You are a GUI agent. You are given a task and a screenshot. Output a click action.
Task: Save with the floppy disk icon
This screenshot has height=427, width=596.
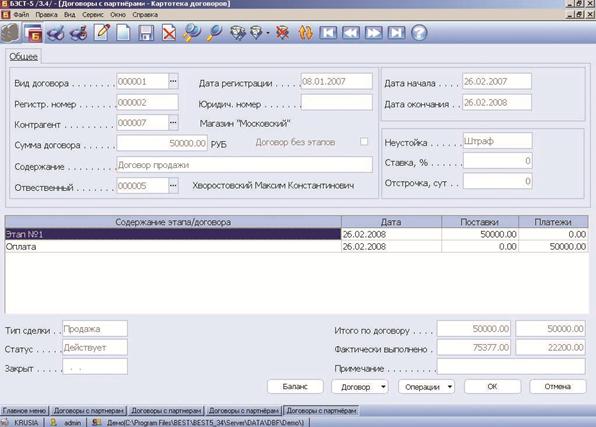click(146, 33)
